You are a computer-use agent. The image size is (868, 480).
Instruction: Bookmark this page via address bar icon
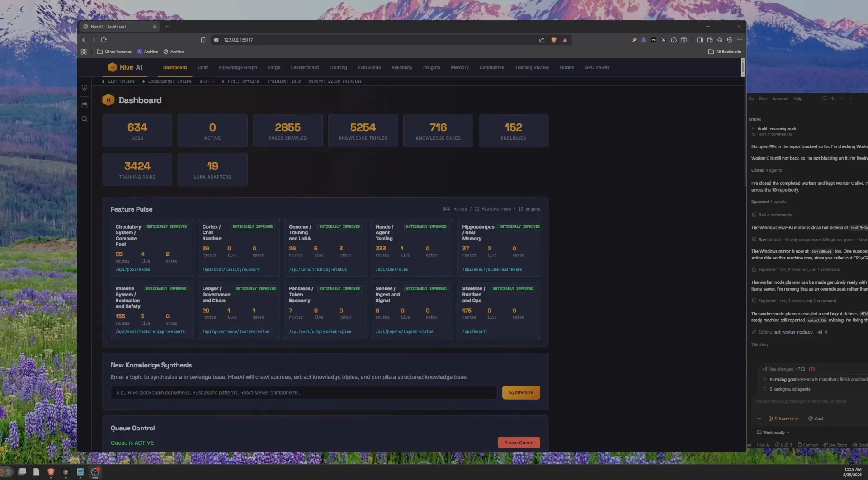point(203,40)
